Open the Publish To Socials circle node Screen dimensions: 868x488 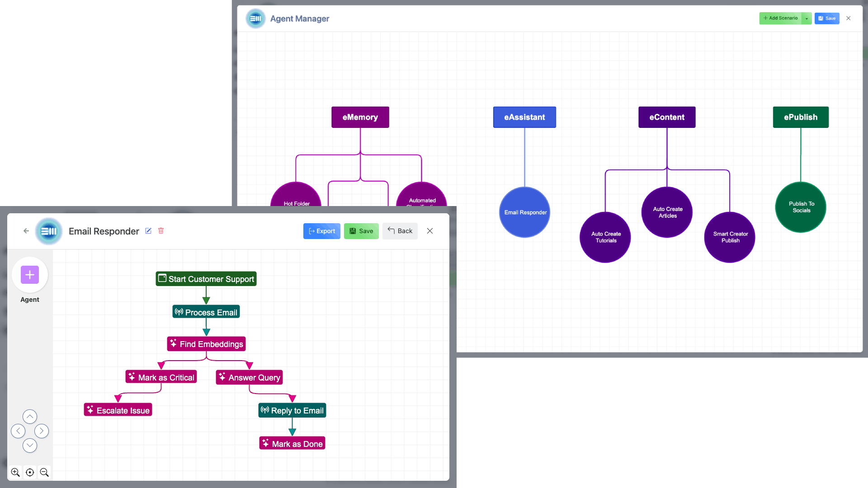pos(801,207)
